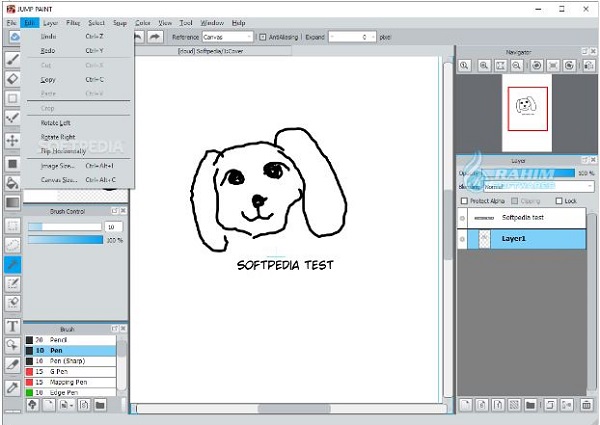Choose Canvas Size from Edit menu
This screenshot has height=425, width=600.
click(x=60, y=180)
